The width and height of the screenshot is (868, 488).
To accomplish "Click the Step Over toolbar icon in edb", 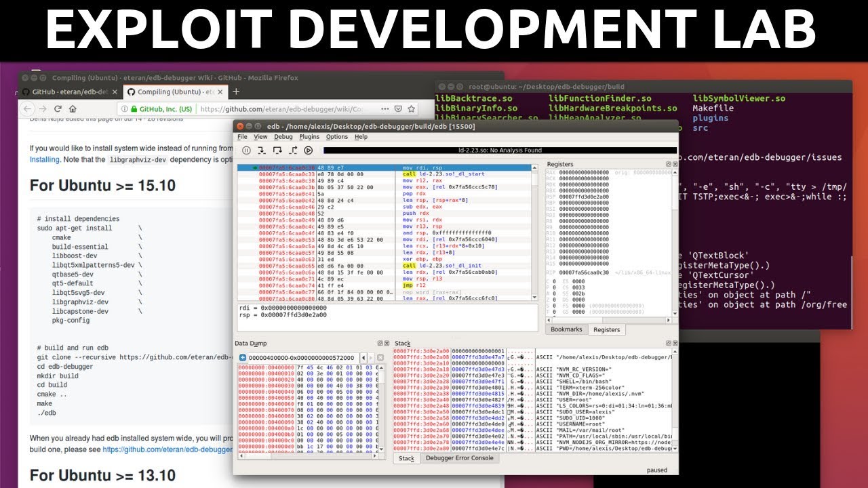I will coord(277,150).
